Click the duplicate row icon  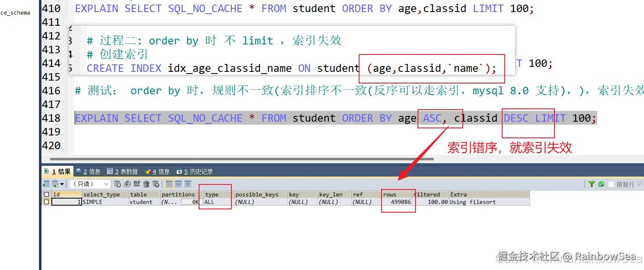click(127, 184)
